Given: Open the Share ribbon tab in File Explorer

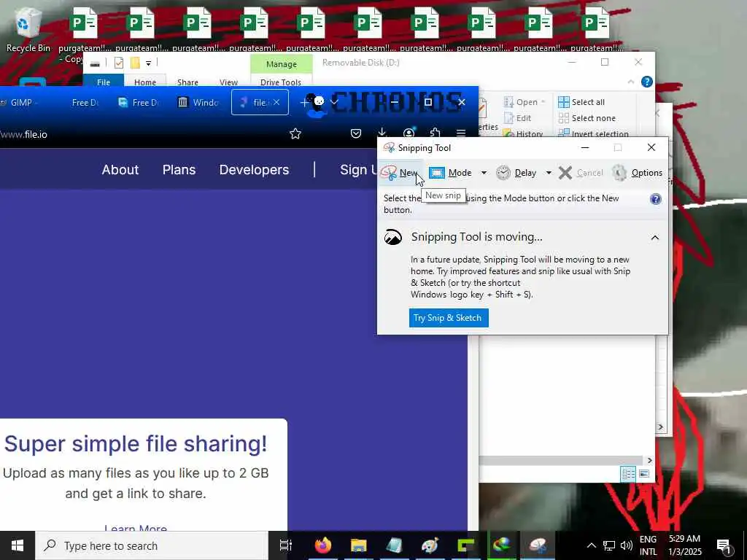Looking at the screenshot, I should tap(187, 82).
